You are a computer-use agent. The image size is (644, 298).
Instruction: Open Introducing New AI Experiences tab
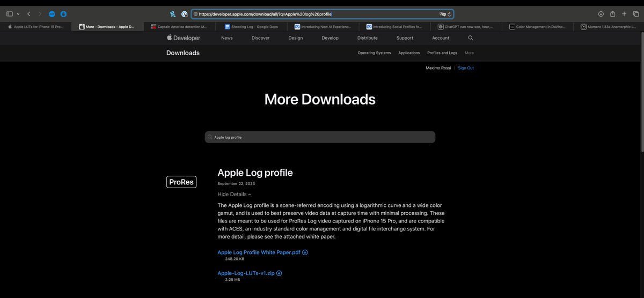(322, 26)
